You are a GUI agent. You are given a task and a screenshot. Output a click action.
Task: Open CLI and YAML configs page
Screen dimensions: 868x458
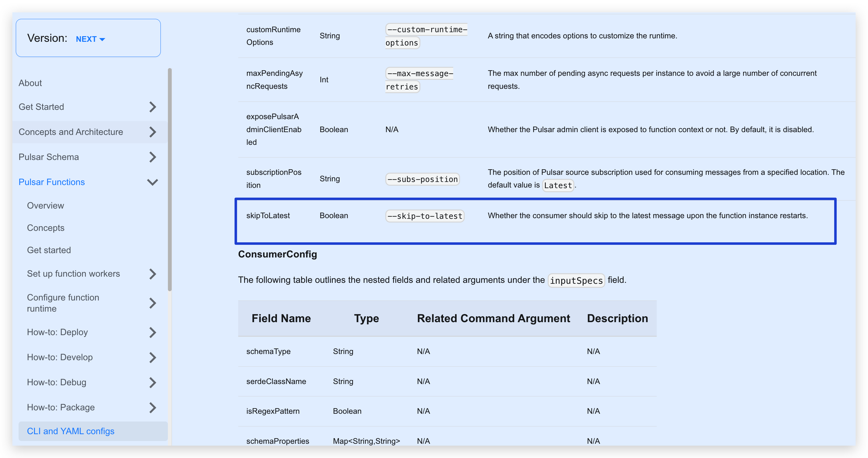[x=93, y=431]
